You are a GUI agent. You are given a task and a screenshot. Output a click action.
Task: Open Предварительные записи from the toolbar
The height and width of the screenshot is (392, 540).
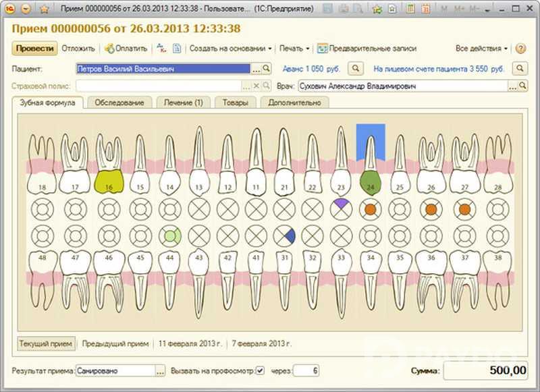(x=367, y=49)
